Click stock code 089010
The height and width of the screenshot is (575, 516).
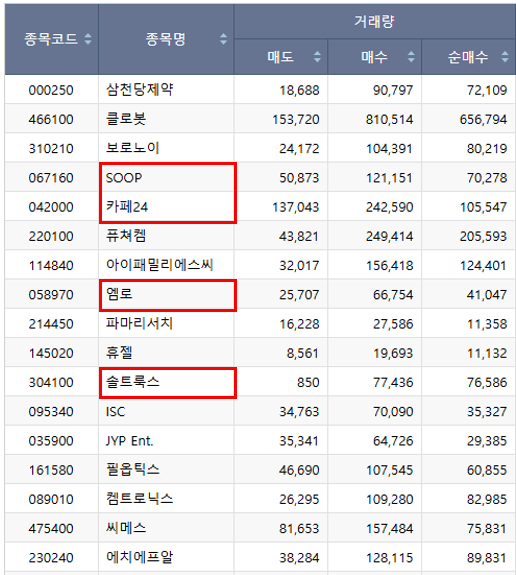[x=51, y=499]
